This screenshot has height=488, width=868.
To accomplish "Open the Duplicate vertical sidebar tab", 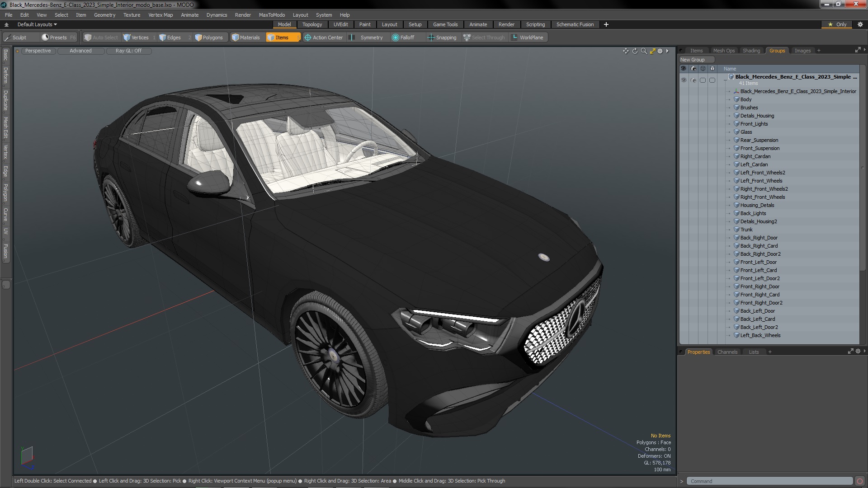I will coord(5,100).
